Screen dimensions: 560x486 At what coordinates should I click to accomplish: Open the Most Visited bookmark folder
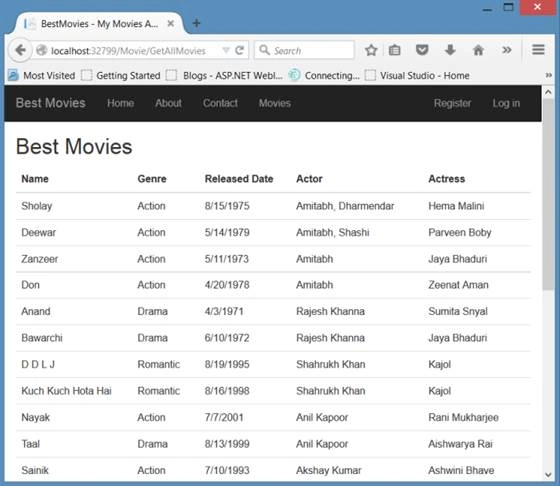pyautogui.click(x=42, y=75)
